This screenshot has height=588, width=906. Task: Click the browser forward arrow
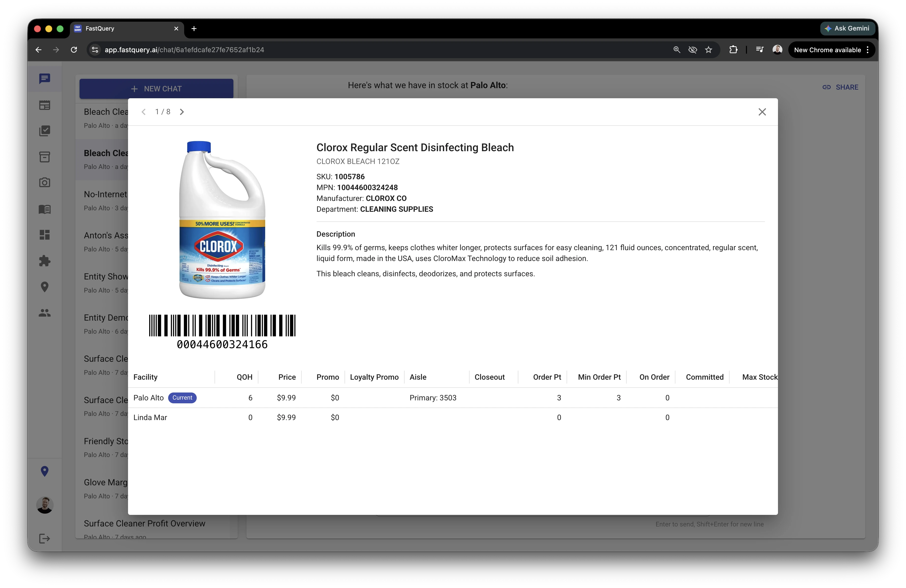(x=56, y=50)
